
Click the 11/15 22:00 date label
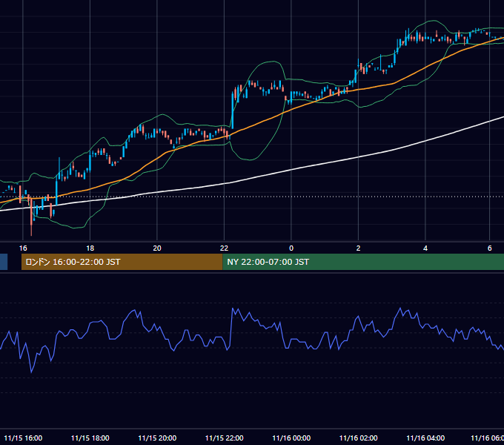tap(224, 438)
